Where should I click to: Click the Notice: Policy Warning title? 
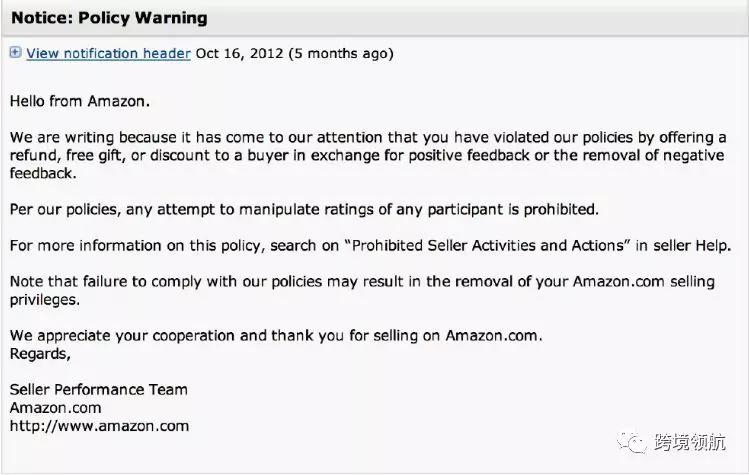click(110, 18)
